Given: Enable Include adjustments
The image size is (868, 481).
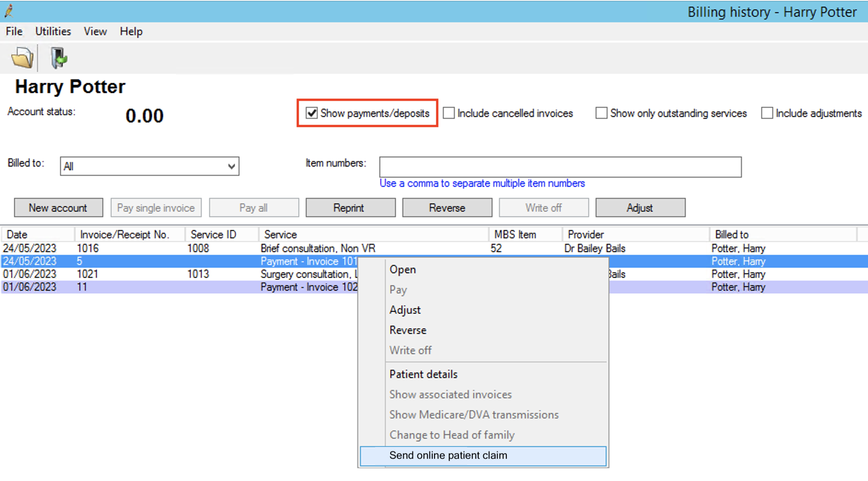Looking at the screenshot, I should (766, 113).
